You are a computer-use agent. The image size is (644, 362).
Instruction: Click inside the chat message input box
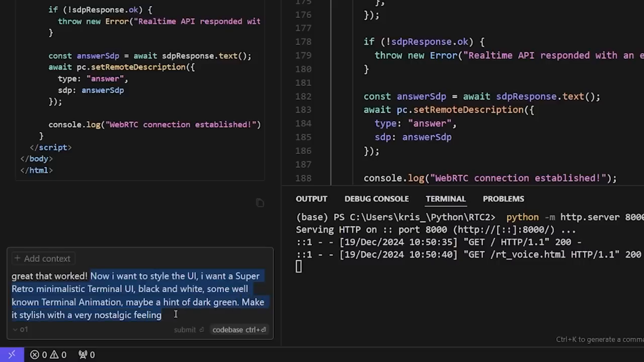pos(140,295)
